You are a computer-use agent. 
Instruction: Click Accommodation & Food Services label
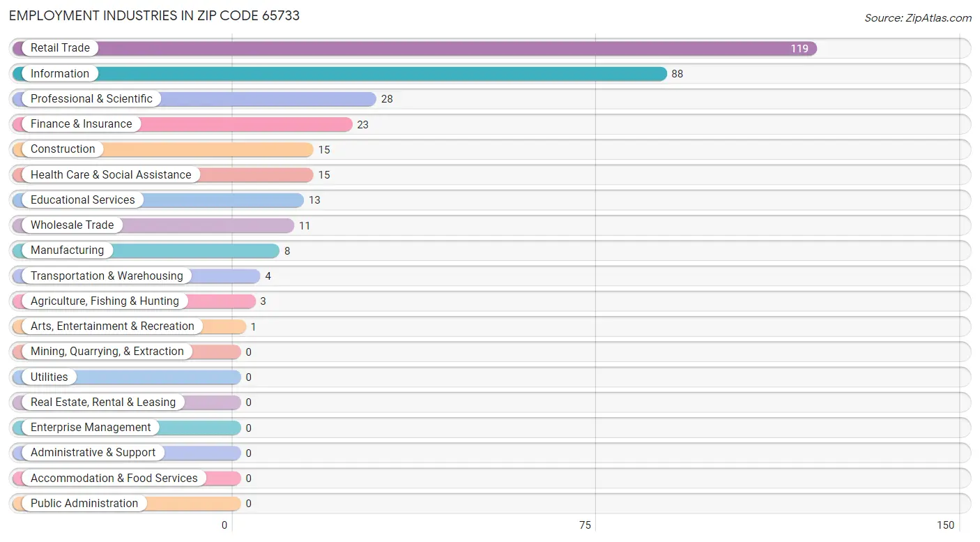(x=114, y=479)
